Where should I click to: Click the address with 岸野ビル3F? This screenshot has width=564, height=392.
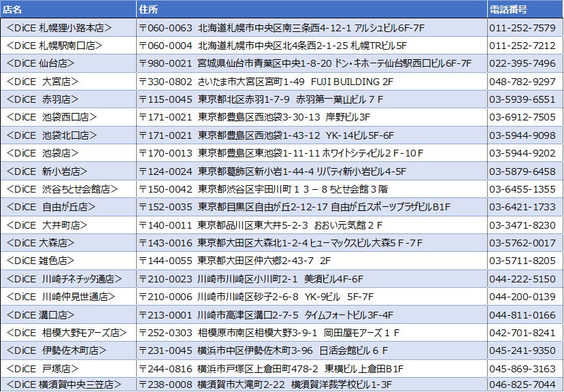pyautogui.click(x=312, y=117)
